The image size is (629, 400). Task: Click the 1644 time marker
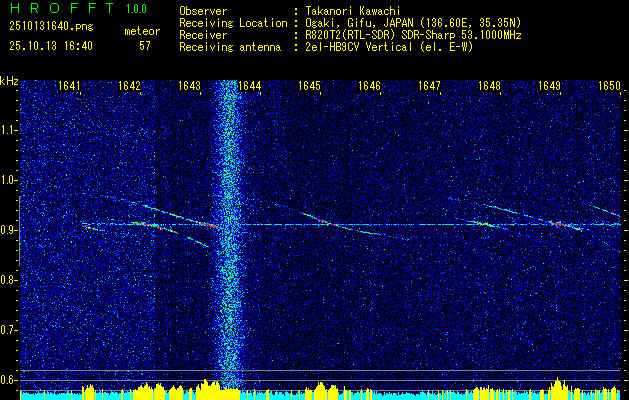(x=250, y=85)
